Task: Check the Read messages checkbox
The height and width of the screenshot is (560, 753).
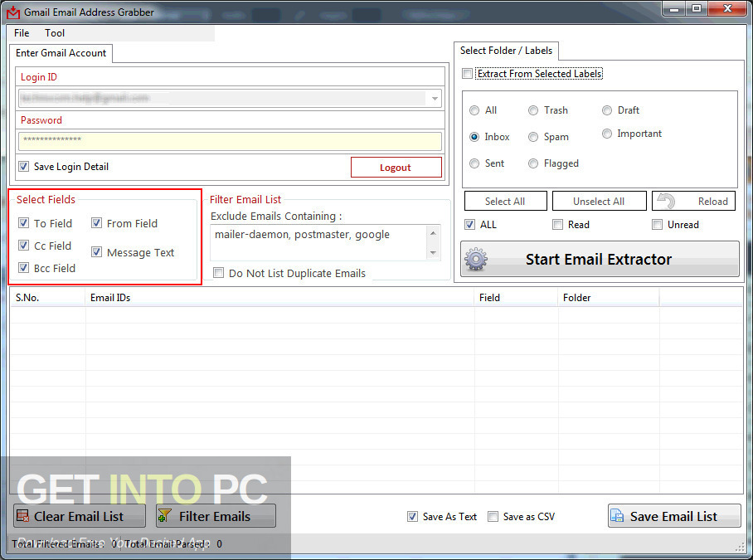Action: [557, 224]
